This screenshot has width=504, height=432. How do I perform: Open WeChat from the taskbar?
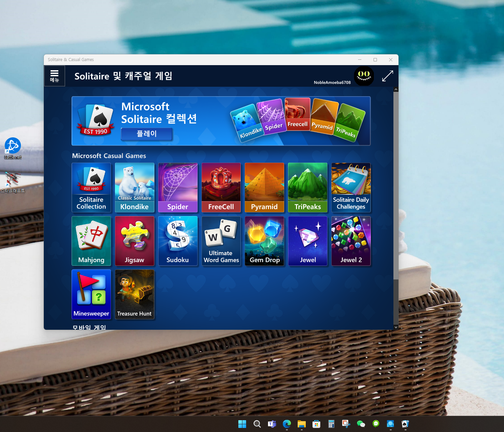click(x=361, y=424)
